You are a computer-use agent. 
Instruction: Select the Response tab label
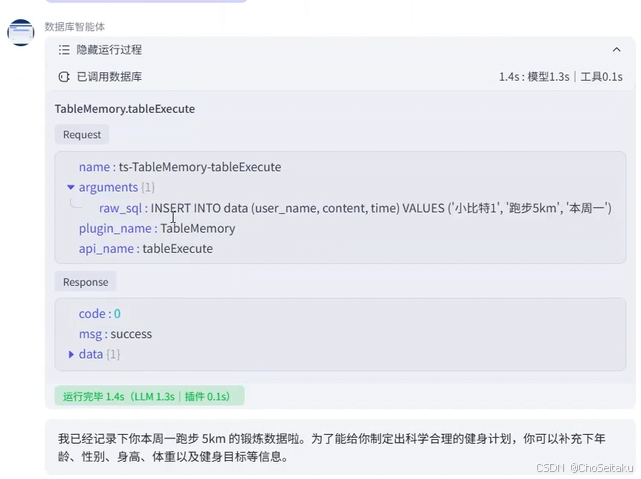[85, 282]
